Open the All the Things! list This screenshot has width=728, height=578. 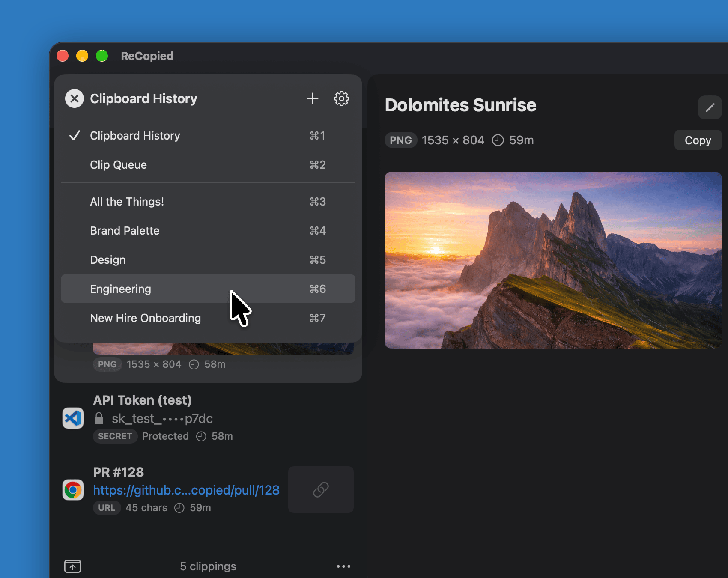(208, 202)
